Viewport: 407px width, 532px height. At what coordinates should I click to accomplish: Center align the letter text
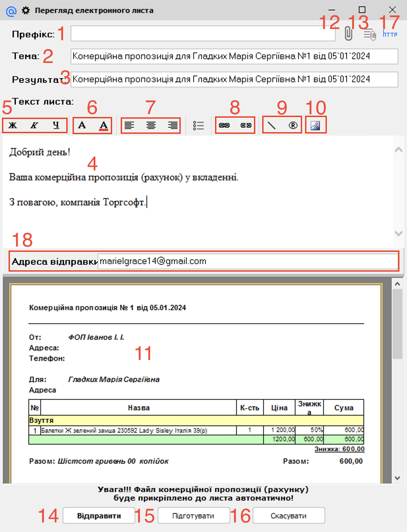[x=151, y=126]
